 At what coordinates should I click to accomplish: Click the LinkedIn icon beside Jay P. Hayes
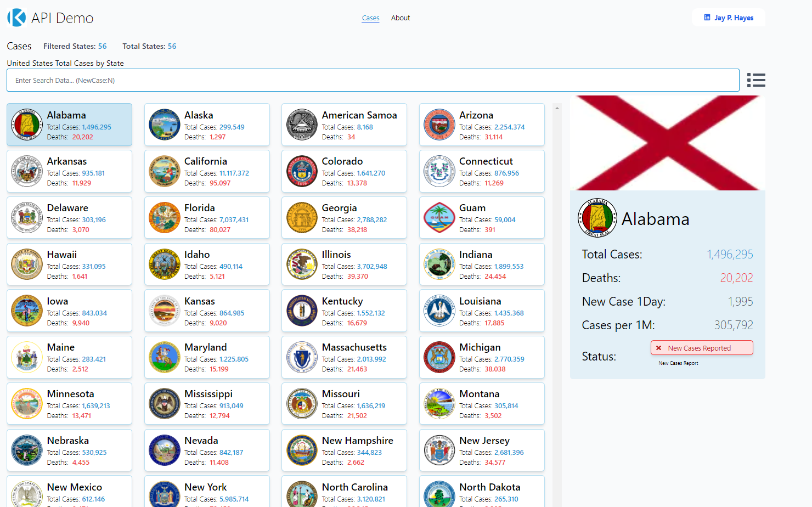[707, 18]
